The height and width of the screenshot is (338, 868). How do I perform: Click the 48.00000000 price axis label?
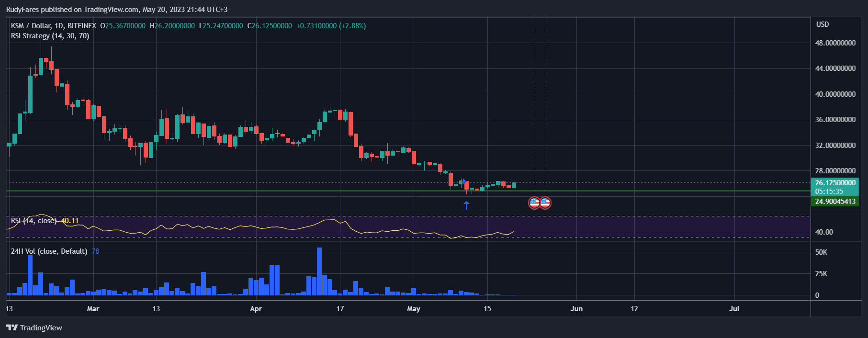point(835,43)
